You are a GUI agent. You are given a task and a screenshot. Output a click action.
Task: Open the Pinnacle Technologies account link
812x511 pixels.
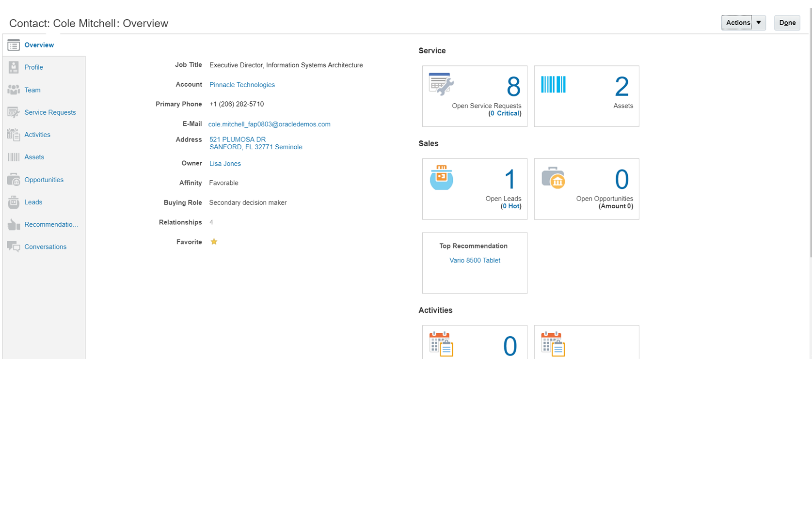click(x=242, y=84)
